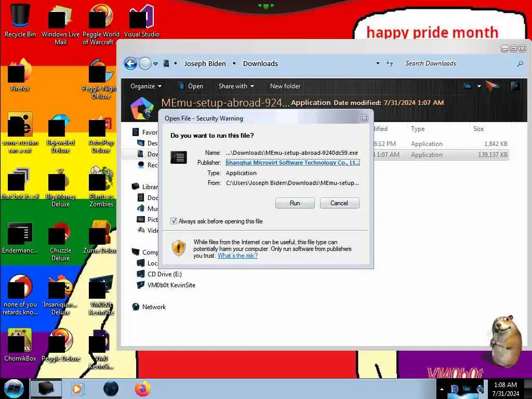Open the Peggle Deluxe desktop icon
The width and height of the screenshot is (532, 399).
click(x=60, y=345)
